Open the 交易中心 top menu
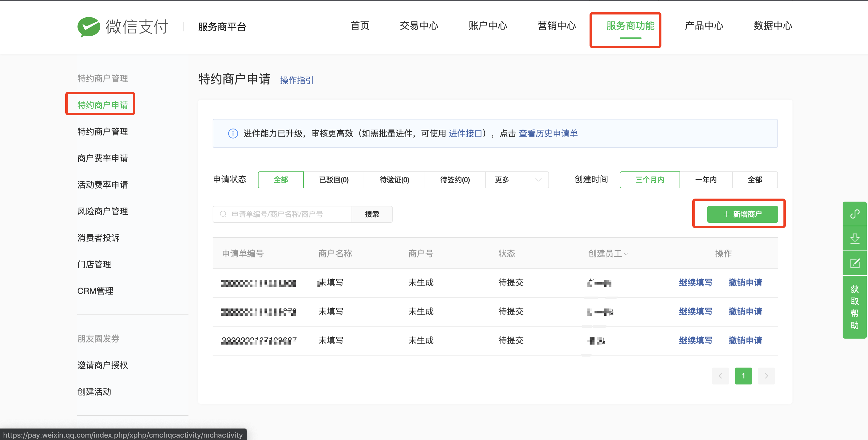This screenshot has width=868, height=440. [x=419, y=26]
